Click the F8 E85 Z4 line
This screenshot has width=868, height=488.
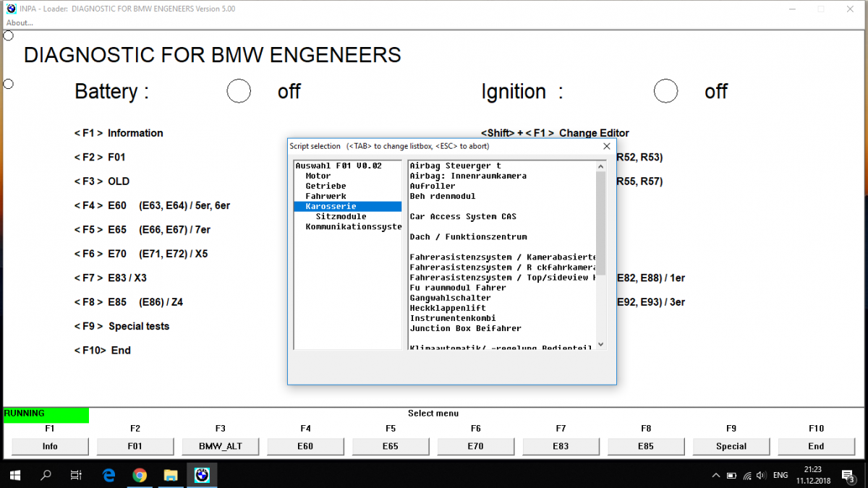click(129, 302)
